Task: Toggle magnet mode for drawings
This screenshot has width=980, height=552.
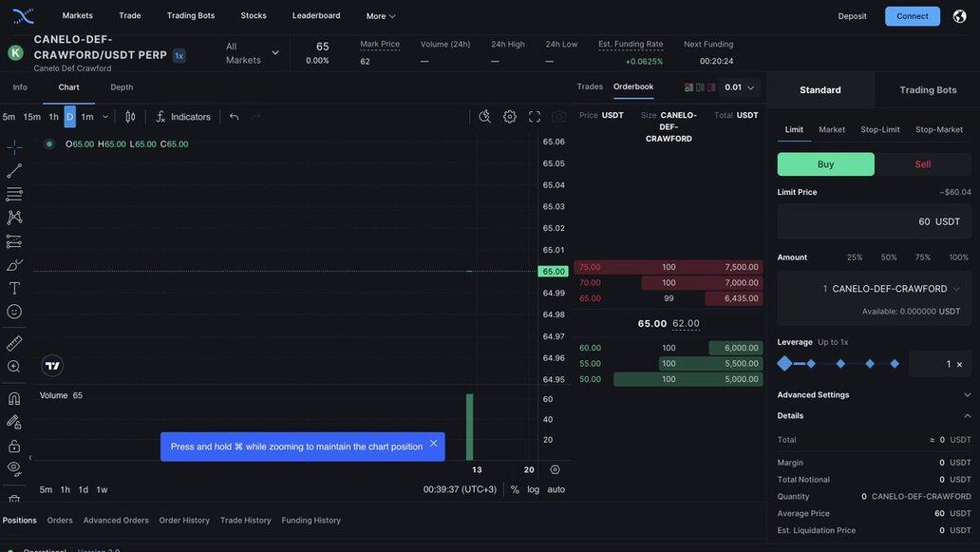Action: [14, 399]
